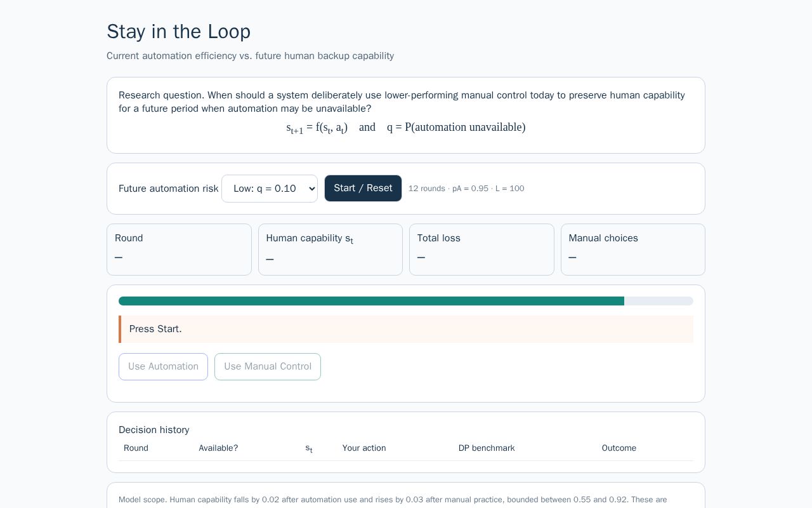The image size is (812, 508).
Task: Open the Future automation risk dropdown
Action: [x=270, y=189]
